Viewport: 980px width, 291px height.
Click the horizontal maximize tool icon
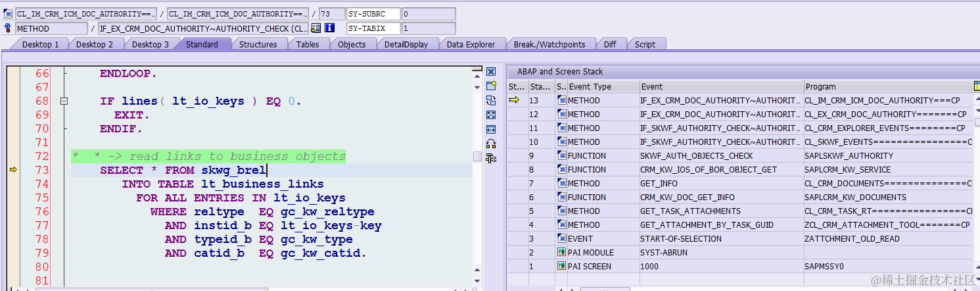(x=491, y=130)
